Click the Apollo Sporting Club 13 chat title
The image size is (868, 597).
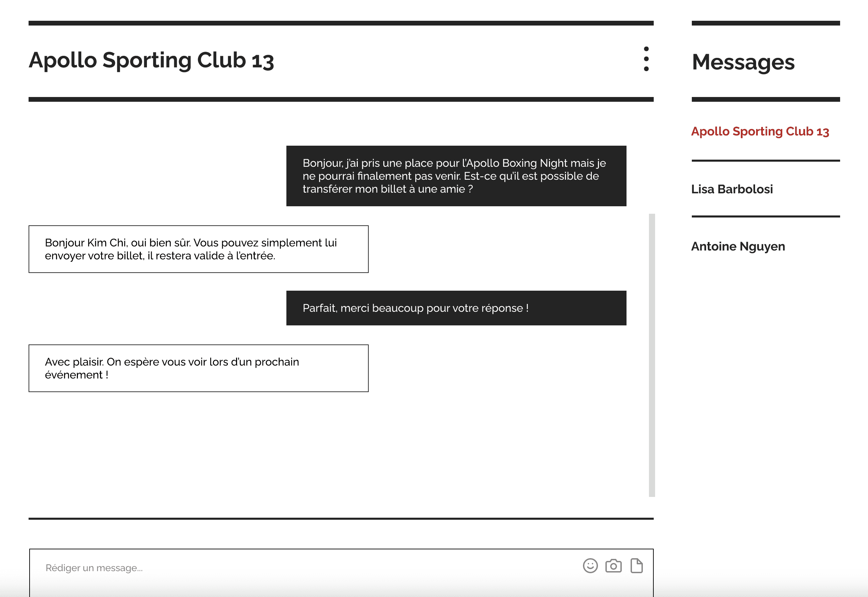tap(151, 60)
